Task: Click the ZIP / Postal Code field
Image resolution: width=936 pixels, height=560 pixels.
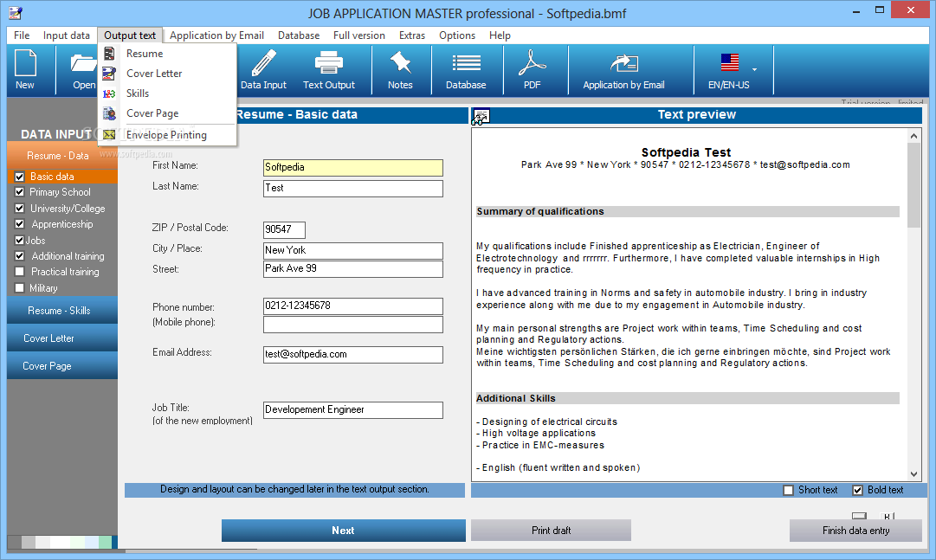Action: click(284, 230)
